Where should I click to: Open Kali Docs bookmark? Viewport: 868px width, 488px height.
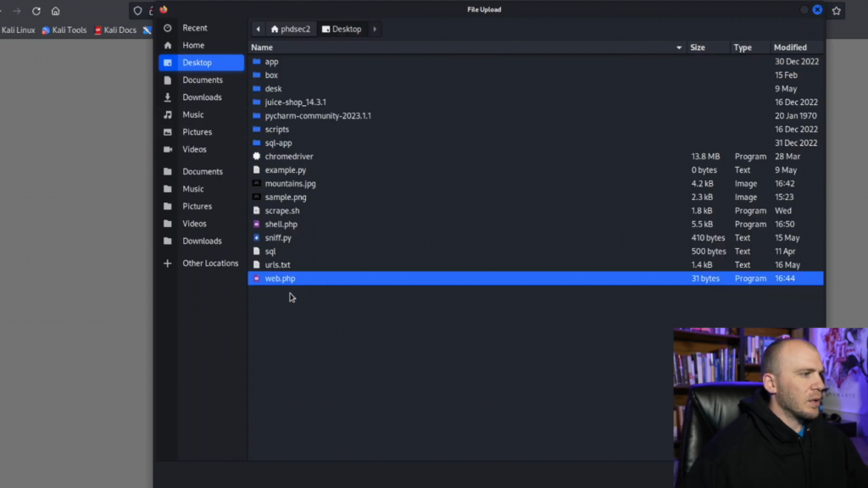pos(115,30)
